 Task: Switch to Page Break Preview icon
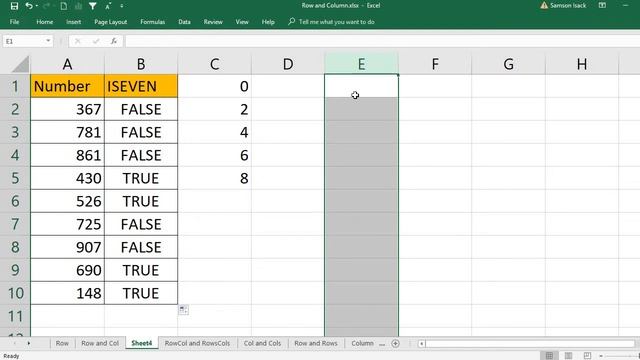point(587,356)
